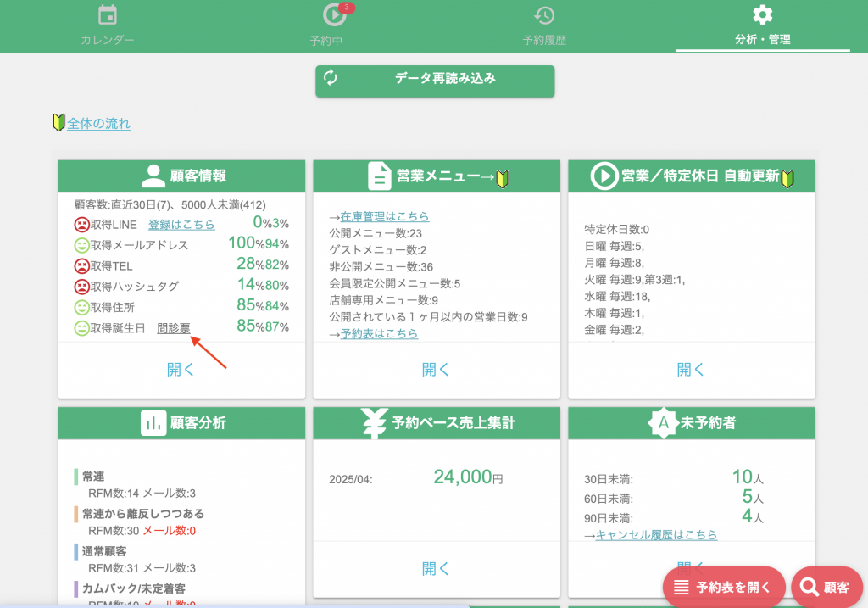Click the document icon in 営業メニュー header
868x608 pixels.
click(380, 176)
